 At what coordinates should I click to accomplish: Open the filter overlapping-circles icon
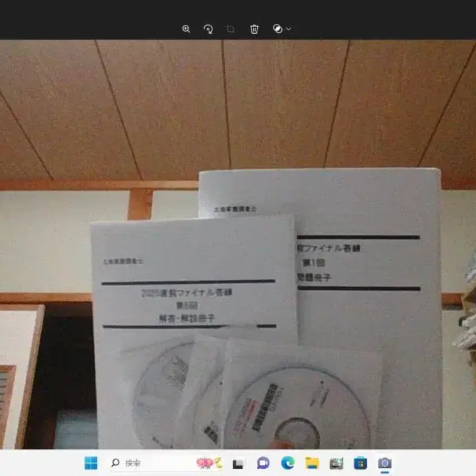tap(278, 29)
